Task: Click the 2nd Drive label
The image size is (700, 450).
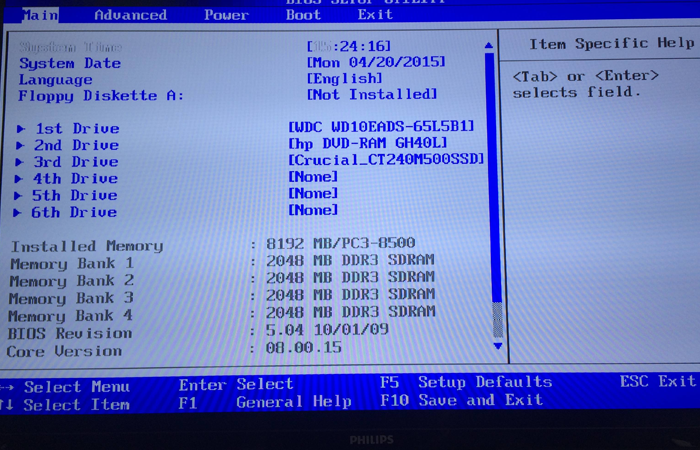Action: 76,145
